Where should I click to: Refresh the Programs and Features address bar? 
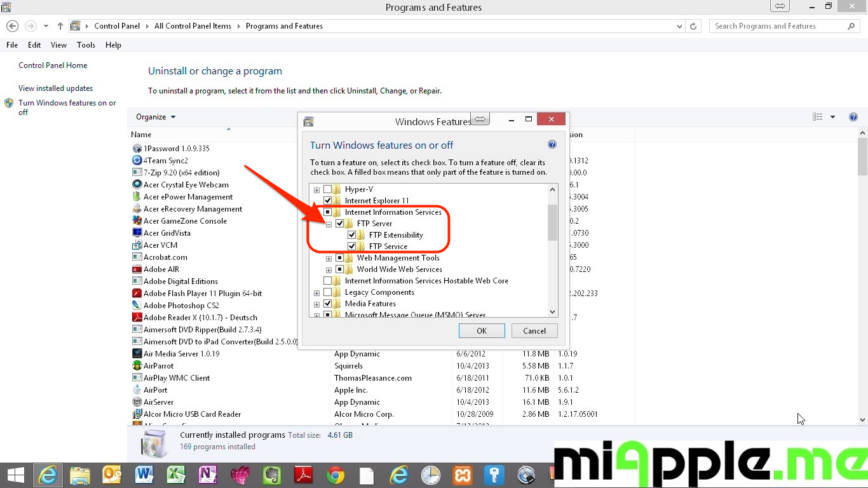693,26
